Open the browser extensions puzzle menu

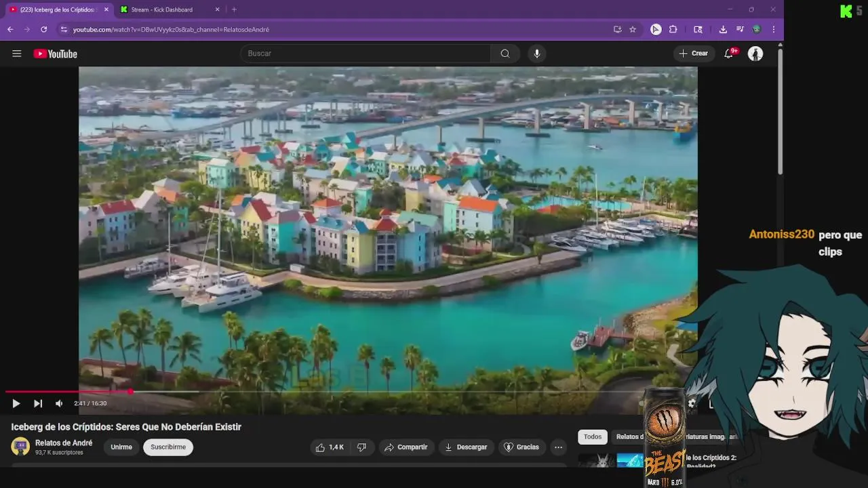pos(673,30)
